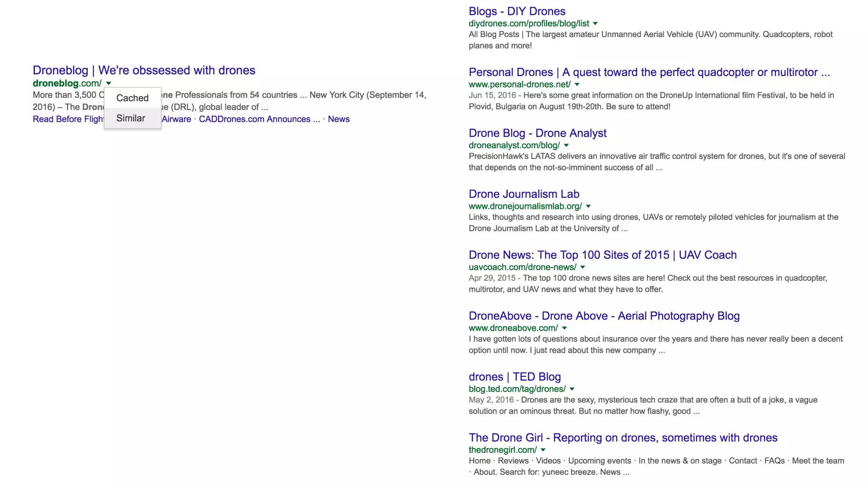The height and width of the screenshot is (488, 868).
Task: Open the Drone Journalism Lab result
Action: click(x=524, y=194)
